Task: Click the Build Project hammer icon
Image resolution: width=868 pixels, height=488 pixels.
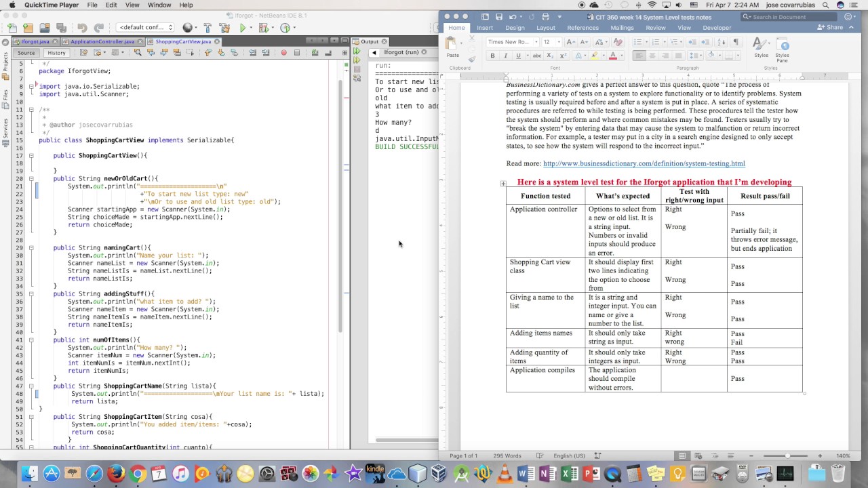Action: (x=208, y=28)
